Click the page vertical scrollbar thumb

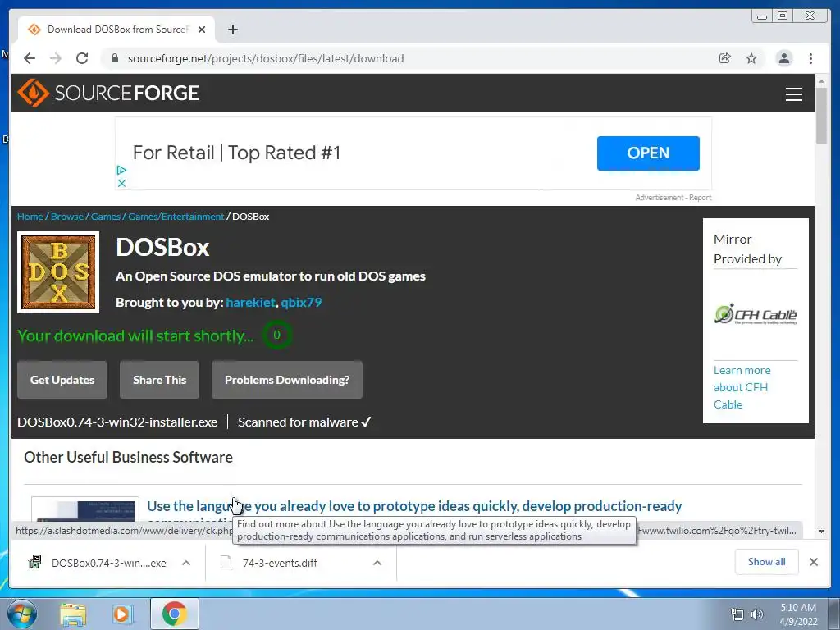(x=821, y=116)
